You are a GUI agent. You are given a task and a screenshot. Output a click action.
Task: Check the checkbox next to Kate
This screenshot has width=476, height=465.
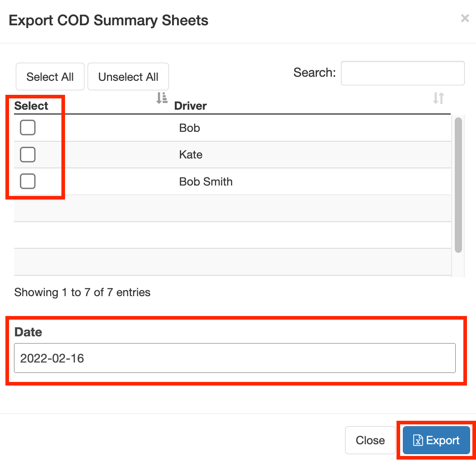pos(27,154)
